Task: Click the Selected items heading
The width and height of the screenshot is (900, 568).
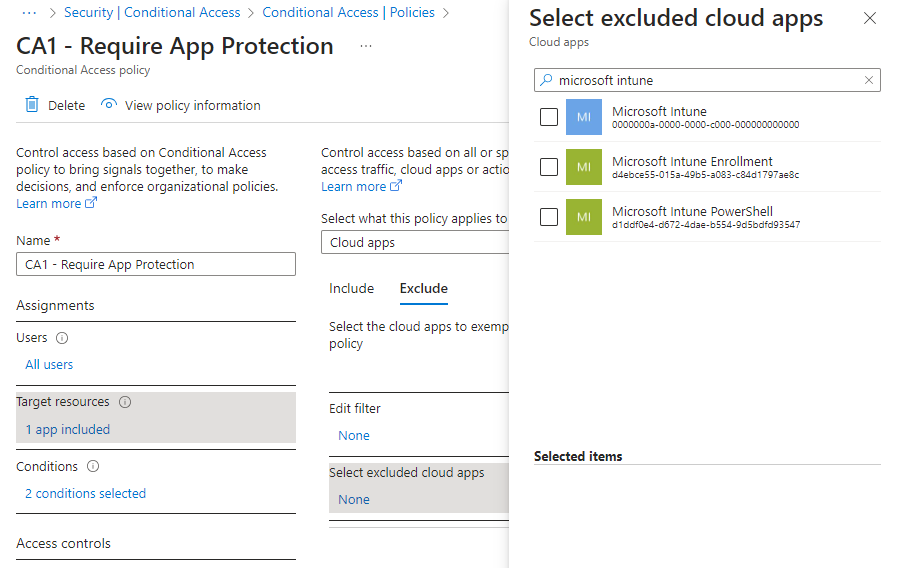Action: (x=578, y=456)
